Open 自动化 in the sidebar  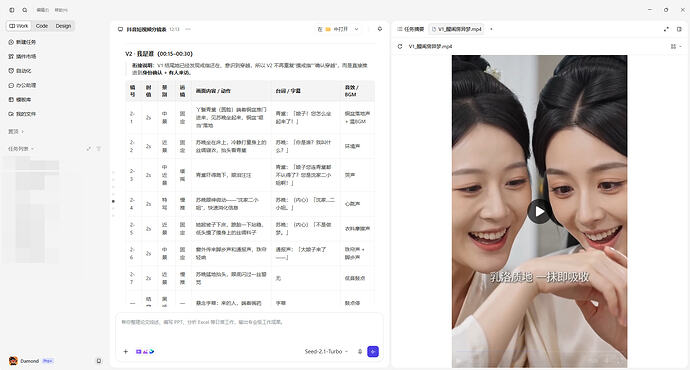pos(20,70)
